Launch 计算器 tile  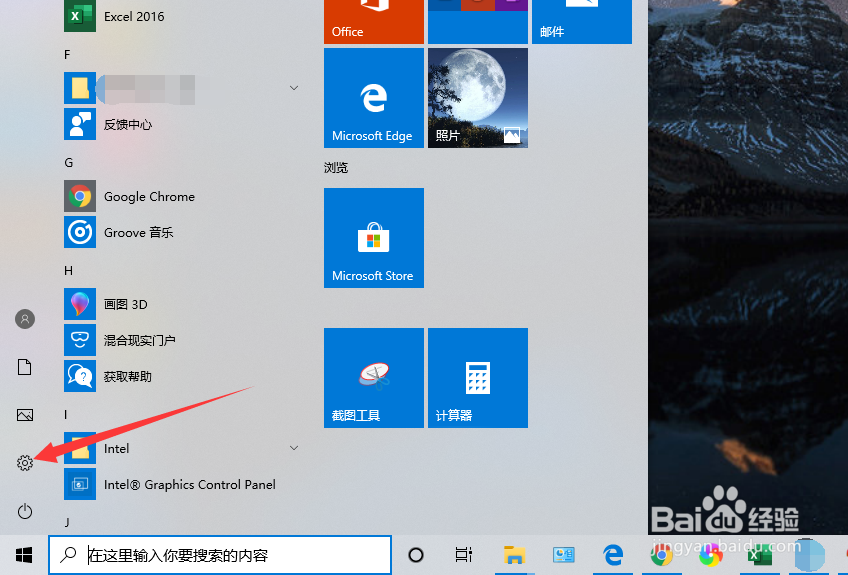(478, 378)
